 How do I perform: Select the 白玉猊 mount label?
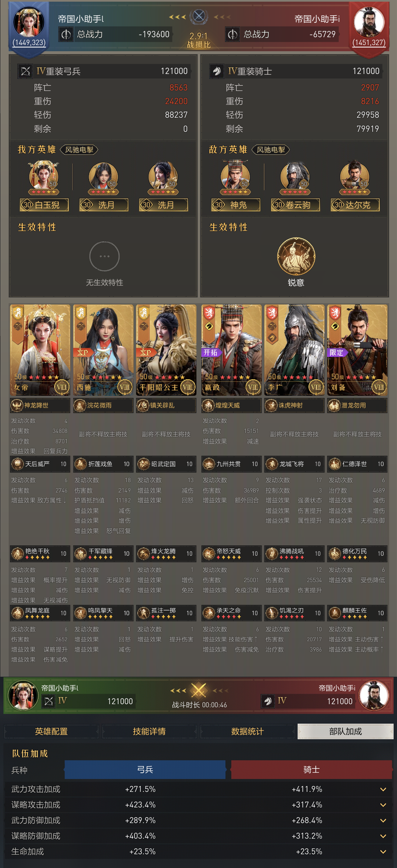coord(44,205)
